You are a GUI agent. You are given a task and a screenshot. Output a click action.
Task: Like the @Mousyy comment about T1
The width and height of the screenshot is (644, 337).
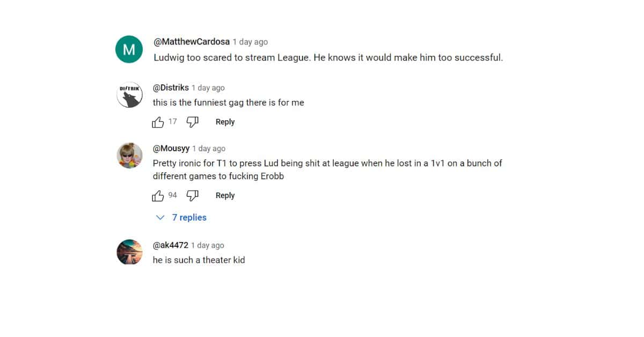click(158, 196)
